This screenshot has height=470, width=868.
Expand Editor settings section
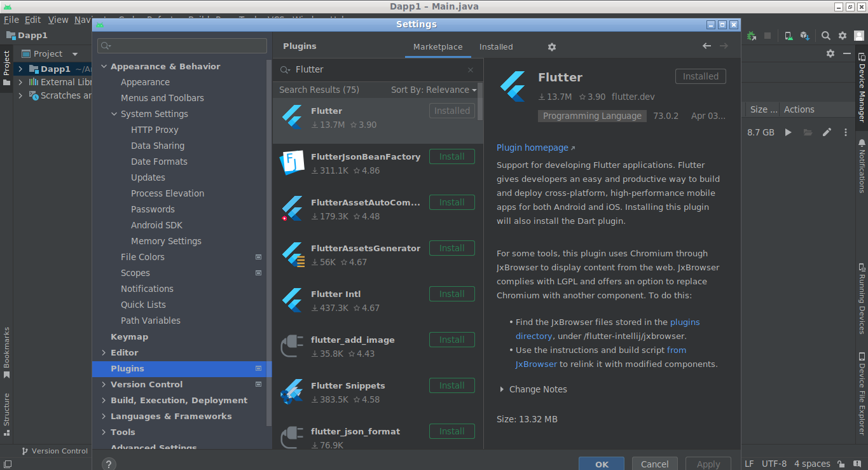pyautogui.click(x=104, y=352)
